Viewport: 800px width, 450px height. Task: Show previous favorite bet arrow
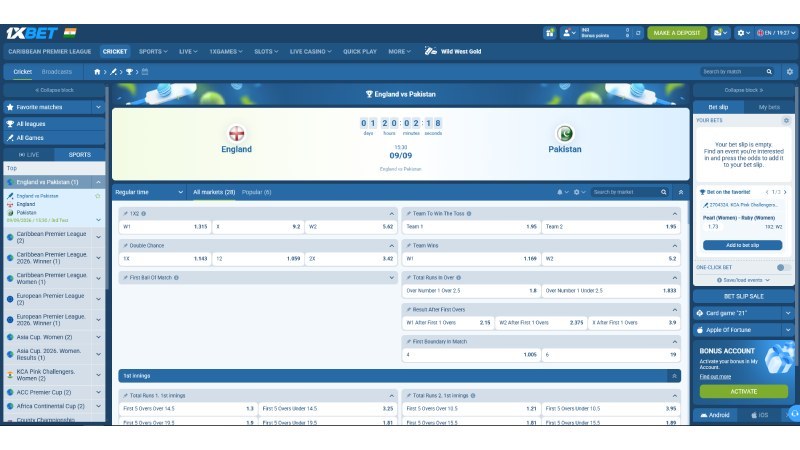tap(767, 192)
